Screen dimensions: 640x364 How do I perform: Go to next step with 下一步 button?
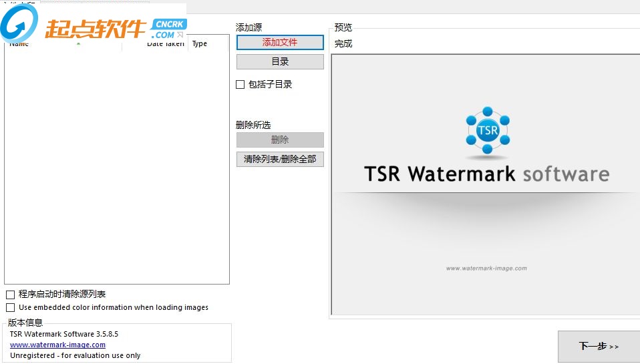(x=599, y=347)
